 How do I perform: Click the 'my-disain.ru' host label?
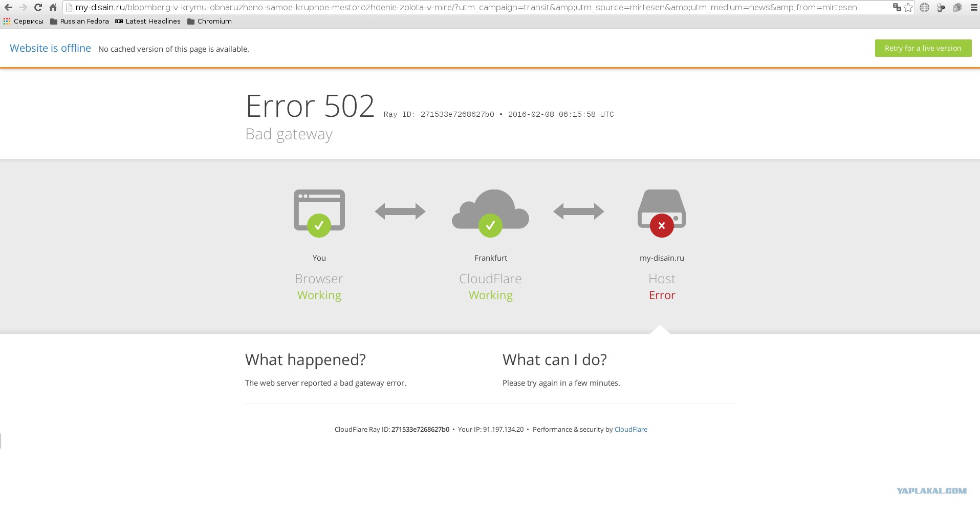(x=662, y=258)
